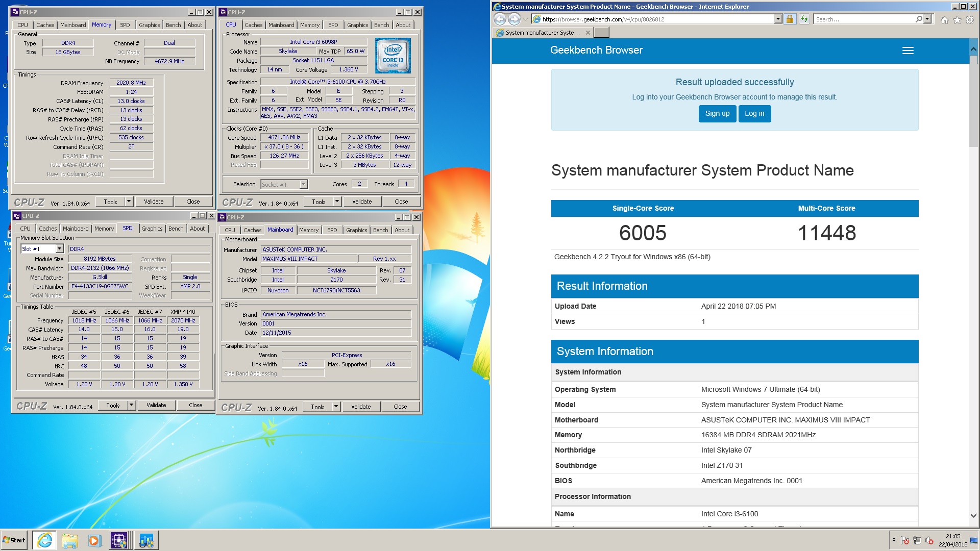Click the security lock icon in address bar
This screenshot has height=551, width=980.
pos(790,19)
